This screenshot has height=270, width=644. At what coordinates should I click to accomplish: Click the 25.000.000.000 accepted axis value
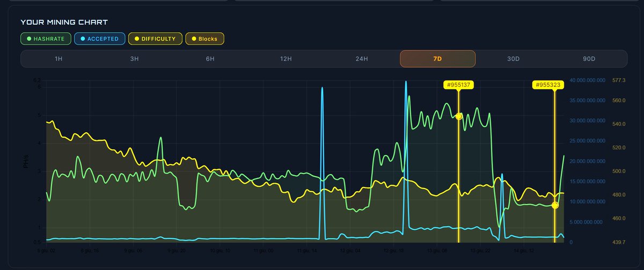(x=588, y=141)
